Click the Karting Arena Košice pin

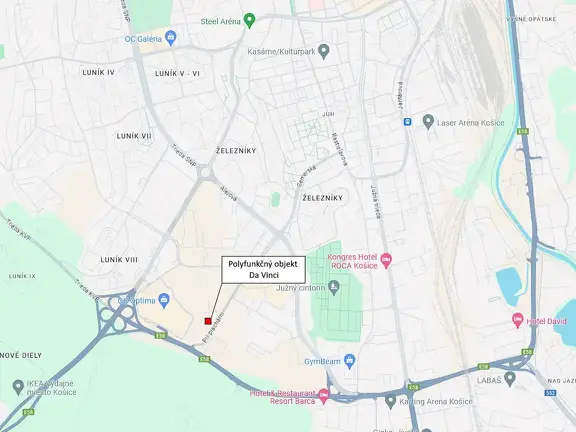coord(390,401)
